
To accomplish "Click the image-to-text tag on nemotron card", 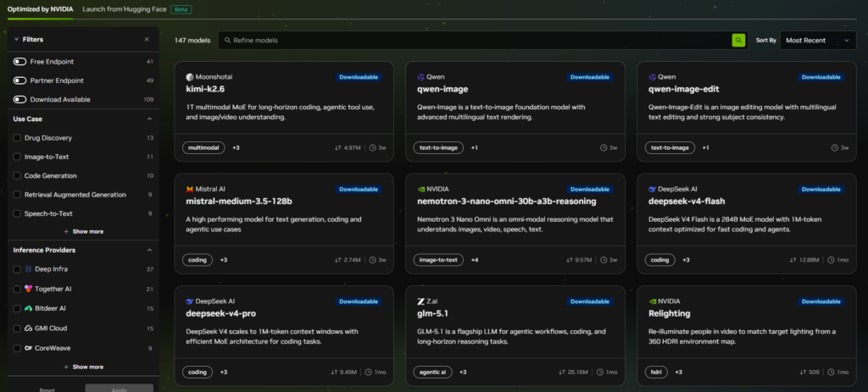I will click(438, 260).
